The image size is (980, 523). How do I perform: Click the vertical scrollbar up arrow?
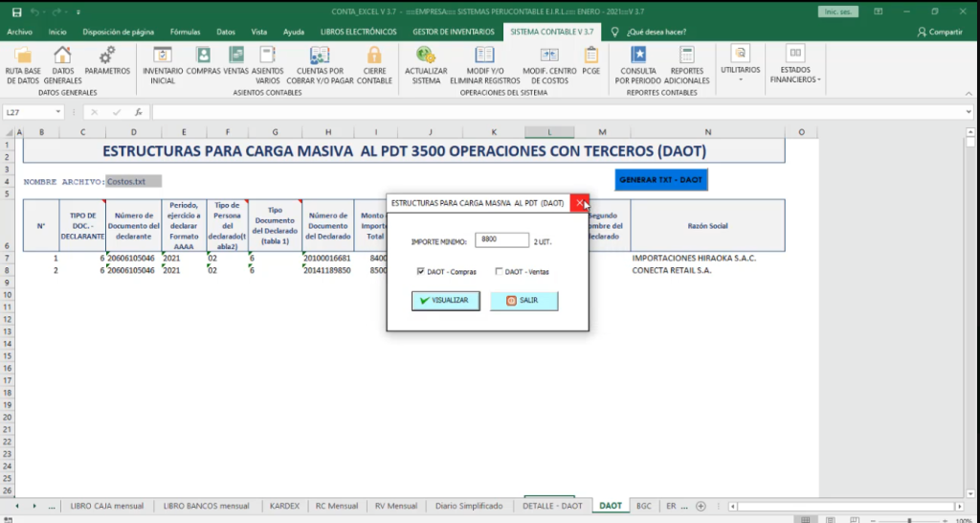(x=970, y=132)
